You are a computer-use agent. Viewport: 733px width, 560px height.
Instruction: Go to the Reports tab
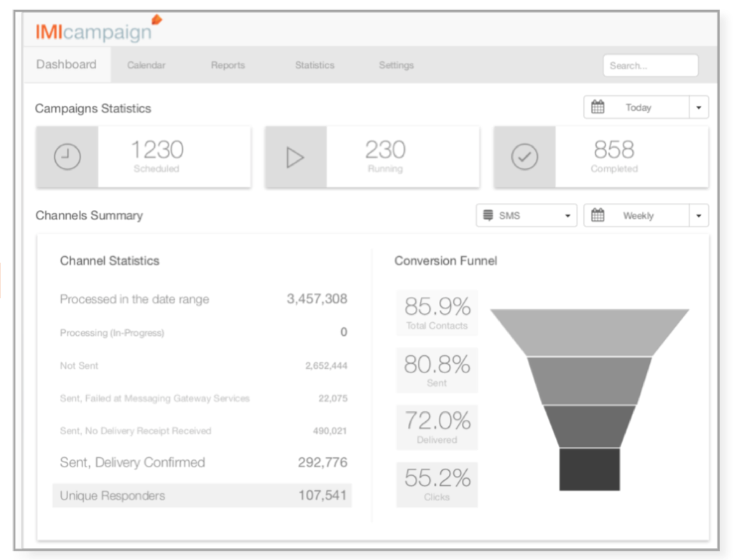click(228, 65)
